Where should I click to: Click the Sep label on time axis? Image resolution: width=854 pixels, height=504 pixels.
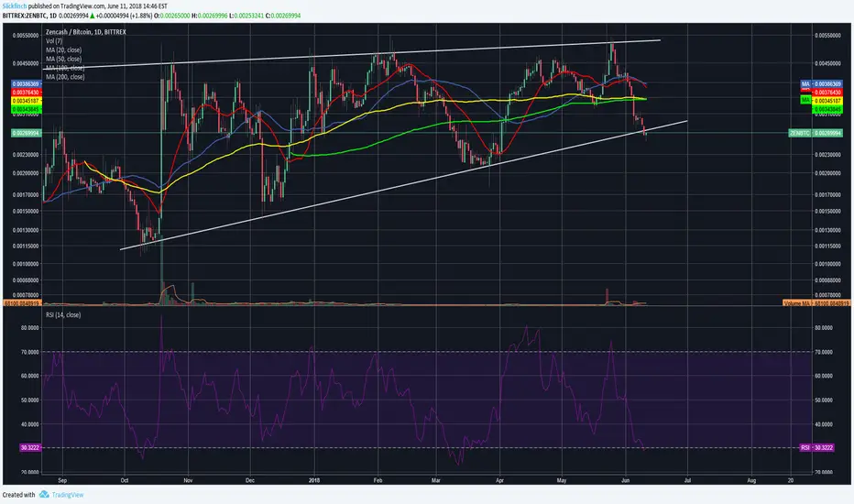coord(62,480)
